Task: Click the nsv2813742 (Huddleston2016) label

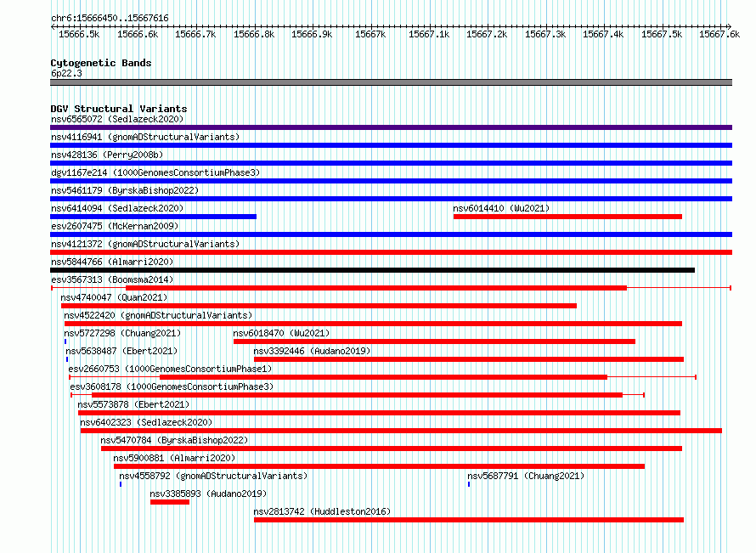Action: click(x=322, y=511)
